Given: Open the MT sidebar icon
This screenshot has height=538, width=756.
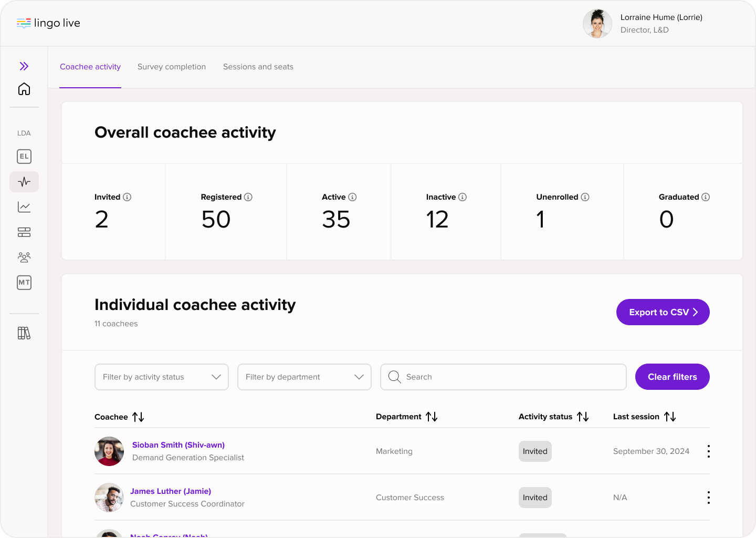Looking at the screenshot, I should coord(24,283).
